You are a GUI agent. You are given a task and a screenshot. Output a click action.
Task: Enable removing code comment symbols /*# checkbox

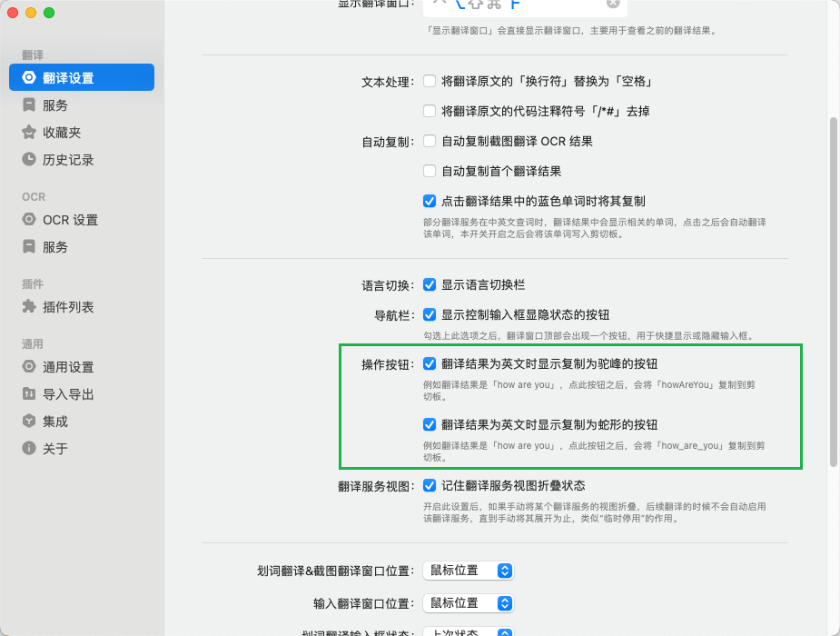[430, 111]
